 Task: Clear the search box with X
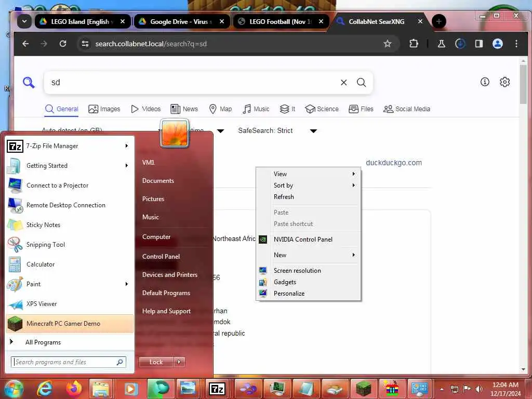[344, 83]
